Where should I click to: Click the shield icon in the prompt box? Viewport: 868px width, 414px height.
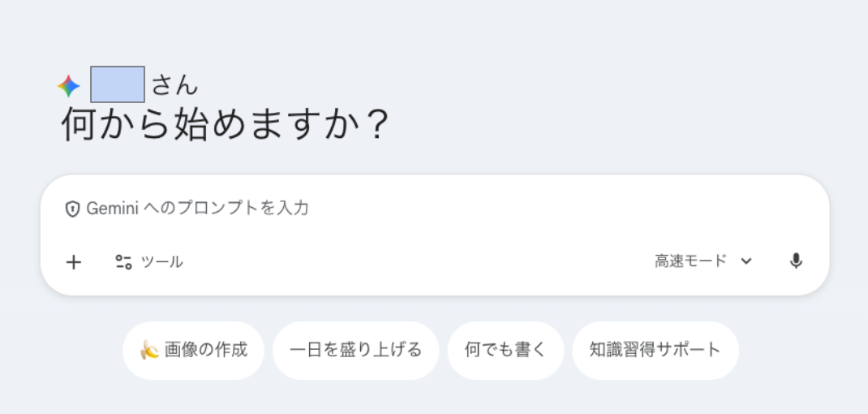point(72,209)
